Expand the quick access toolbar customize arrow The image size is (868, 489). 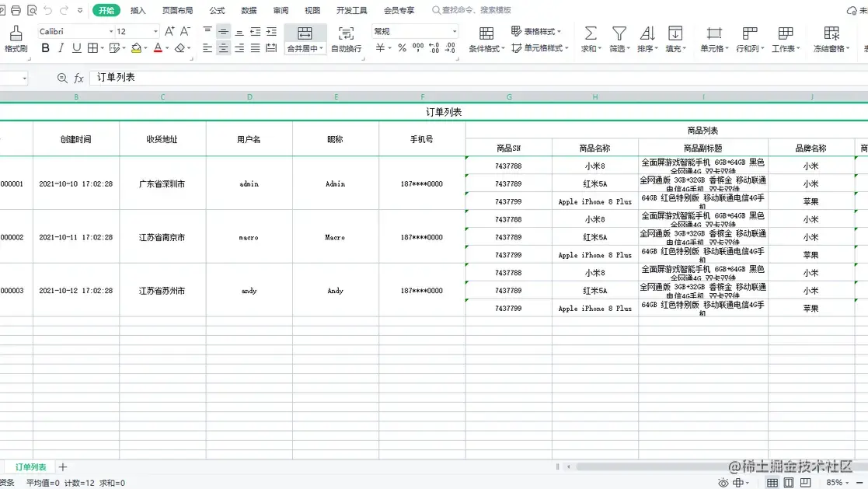pos(80,10)
